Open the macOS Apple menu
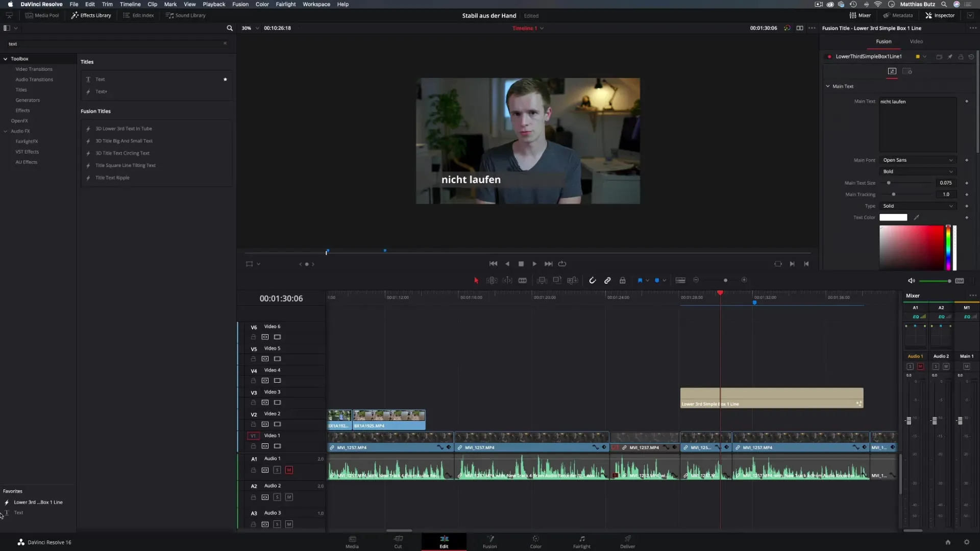Screen dimensions: 980x551 pyautogui.click(x=10, y=4)
